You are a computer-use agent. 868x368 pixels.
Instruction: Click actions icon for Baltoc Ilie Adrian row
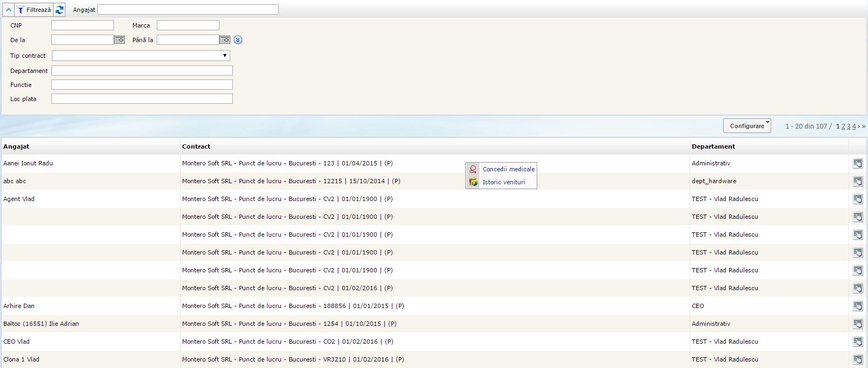(x=857, y=324)
